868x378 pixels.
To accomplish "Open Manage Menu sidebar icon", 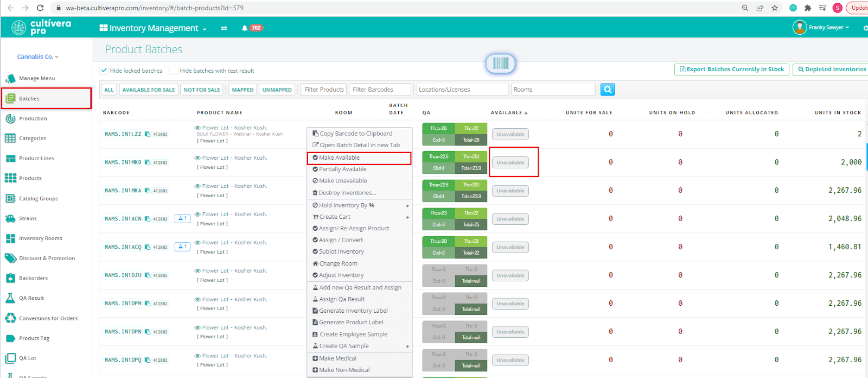I will tap(10, 78).
